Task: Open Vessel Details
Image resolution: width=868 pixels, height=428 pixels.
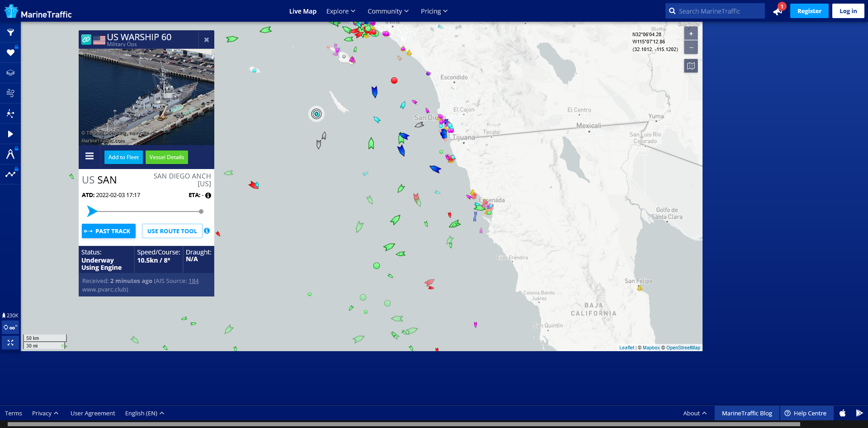Action: [167, 157]
